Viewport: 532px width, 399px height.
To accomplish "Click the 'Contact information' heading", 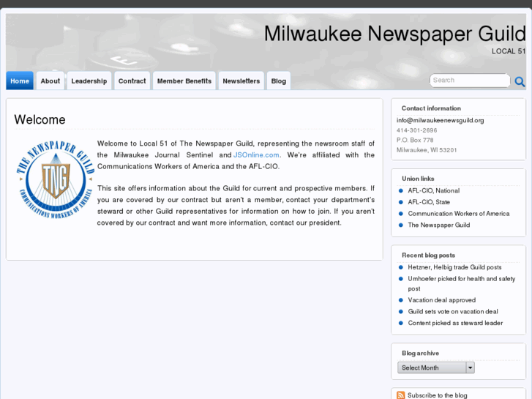I will (x=431, y=108).
